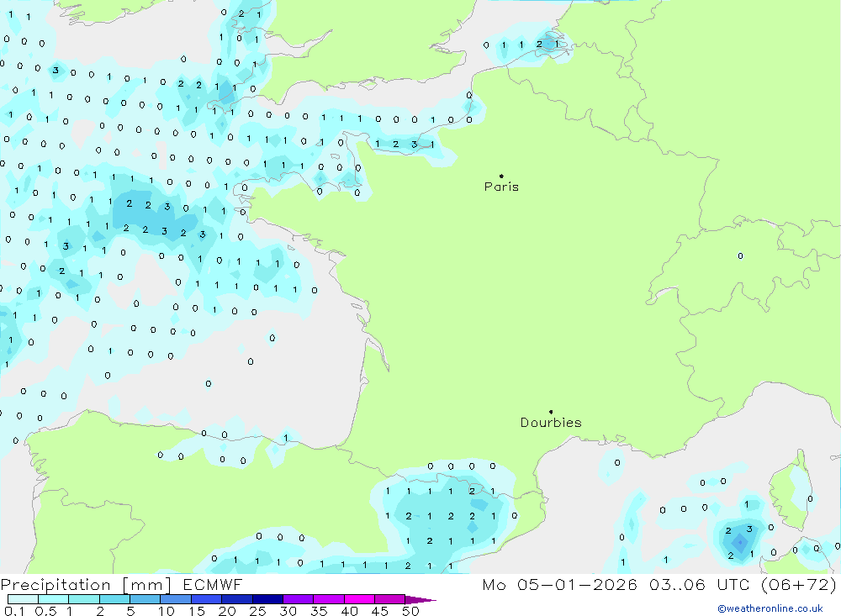Click the weatheronline.co.uk copyright link

(770, 608)
